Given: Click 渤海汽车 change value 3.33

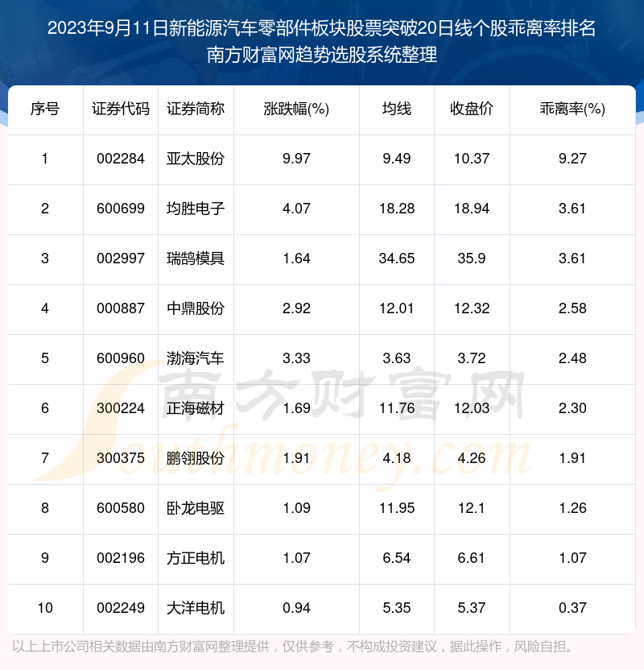Looking at the screenshot, I should coord(296,358).
